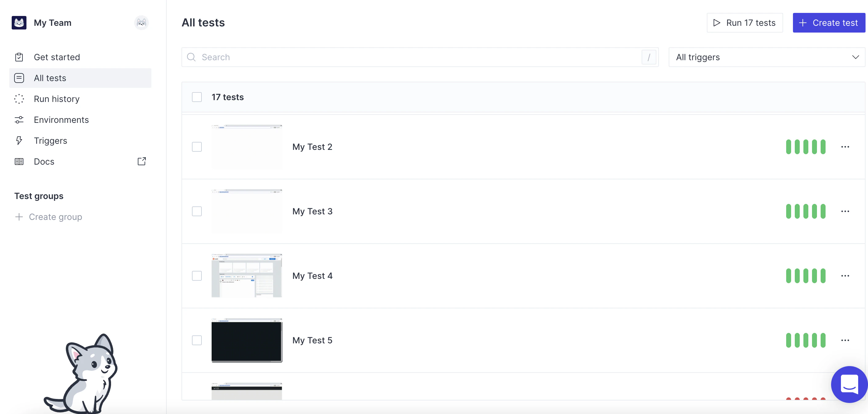Check the select-all tests checkbox
The image size is (868, 414).
(197, 97)
